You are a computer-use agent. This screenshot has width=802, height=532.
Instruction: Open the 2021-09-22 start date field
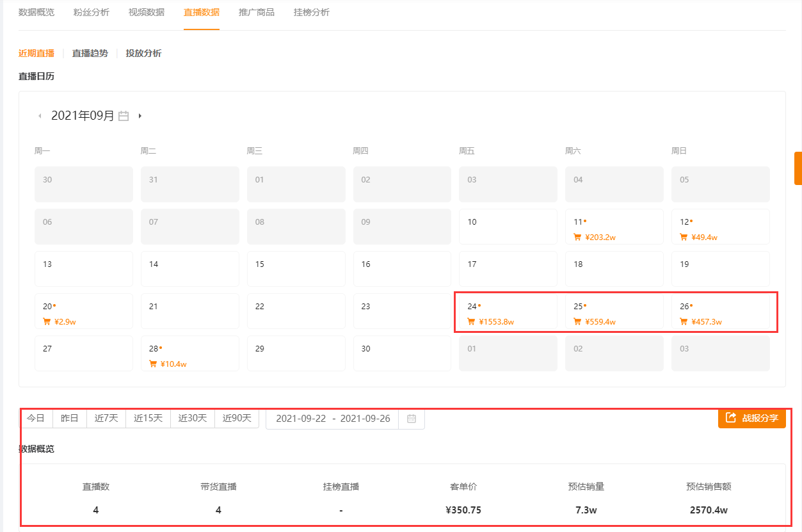tap(301, 419)
